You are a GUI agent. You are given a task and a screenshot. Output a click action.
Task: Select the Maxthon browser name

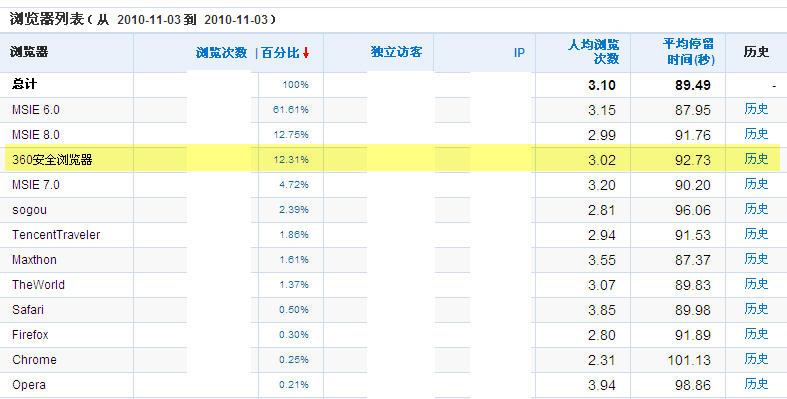tap(34, 260)
